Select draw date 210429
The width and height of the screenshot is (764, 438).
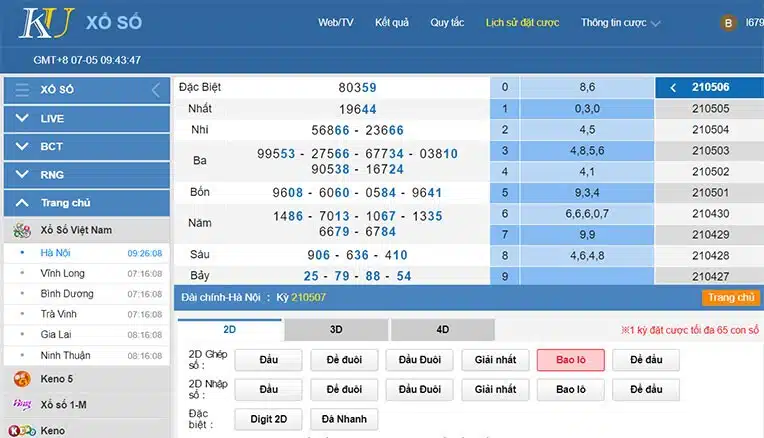click(x=710, y=234)
